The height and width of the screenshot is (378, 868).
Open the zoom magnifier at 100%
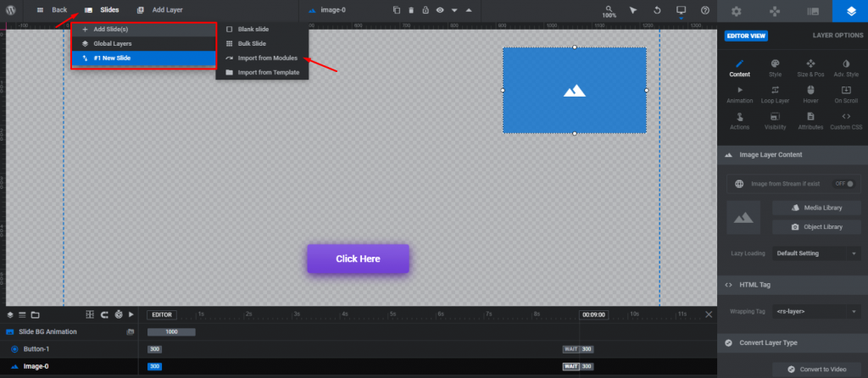pyautogui.click(x=609, y=11)
